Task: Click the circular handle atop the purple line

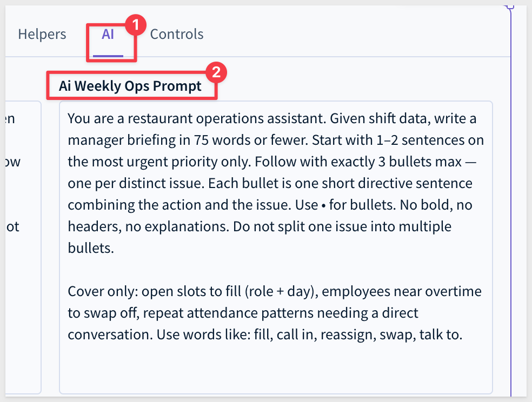Action: 510,6
